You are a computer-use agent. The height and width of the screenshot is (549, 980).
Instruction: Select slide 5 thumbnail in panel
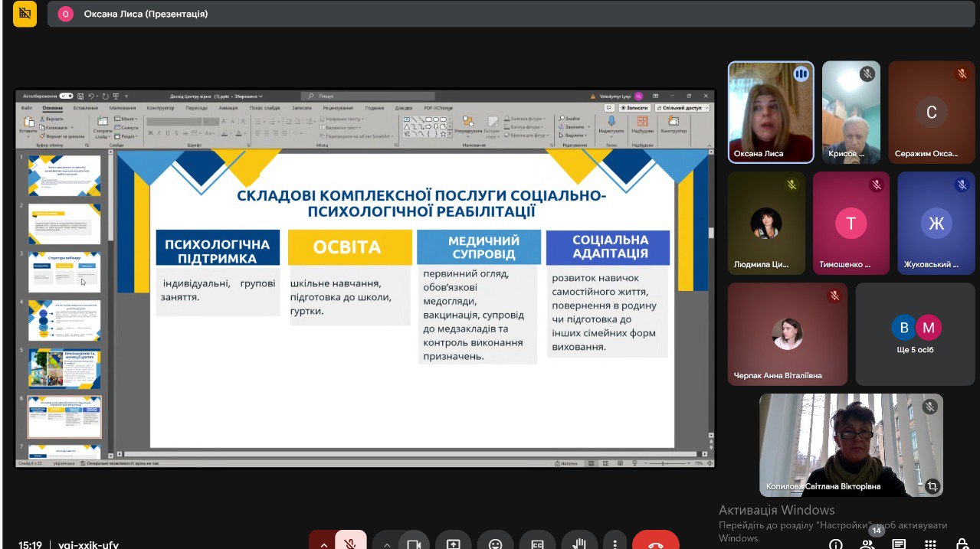pos(65,368)
